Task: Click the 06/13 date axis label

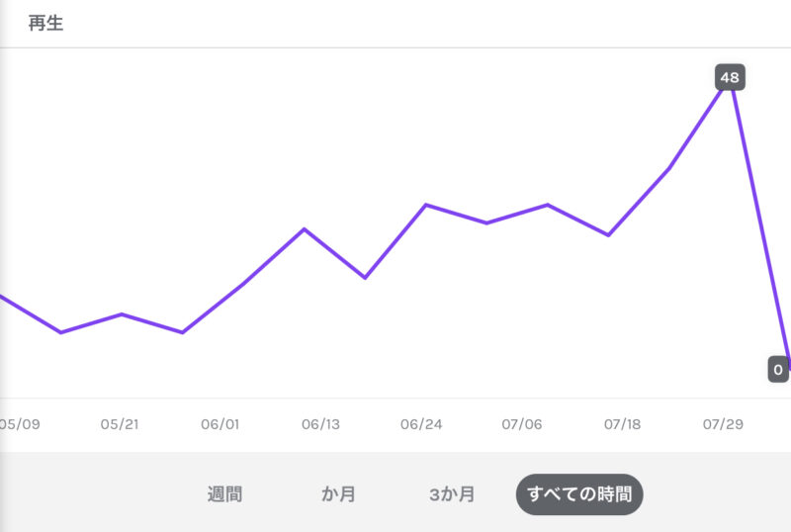Action: pyautogui.click(x=320, y=424)
